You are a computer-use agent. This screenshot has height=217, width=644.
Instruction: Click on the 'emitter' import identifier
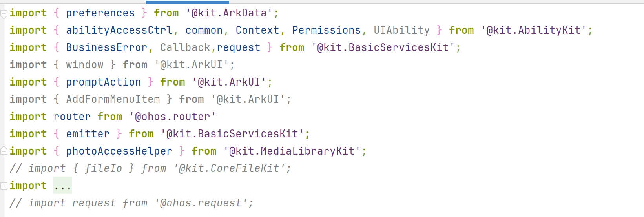coord(88,134)
